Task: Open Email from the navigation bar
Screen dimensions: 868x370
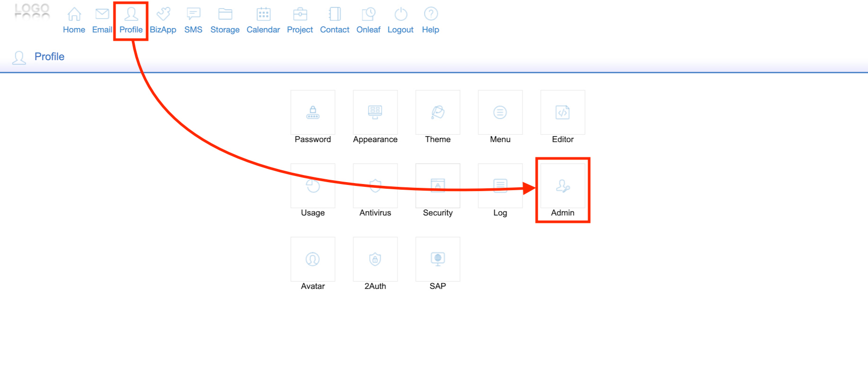Action: click(102, 20)
